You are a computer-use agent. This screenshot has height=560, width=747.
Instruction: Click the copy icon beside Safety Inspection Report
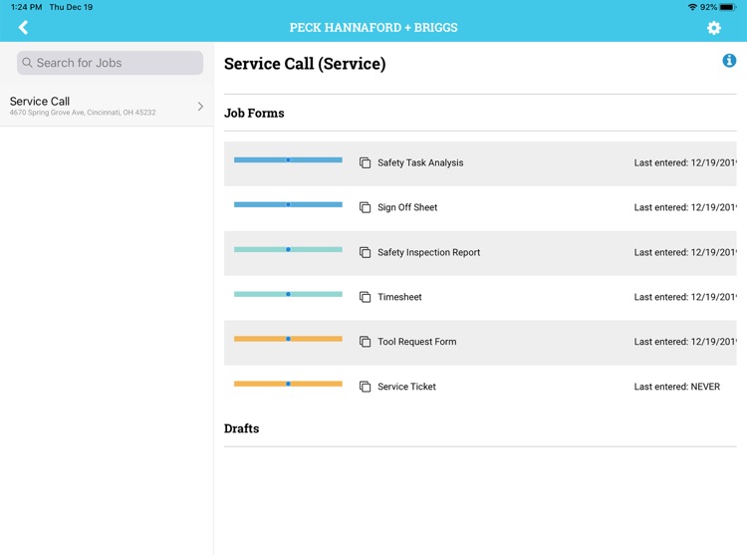(x=365, y=253)
